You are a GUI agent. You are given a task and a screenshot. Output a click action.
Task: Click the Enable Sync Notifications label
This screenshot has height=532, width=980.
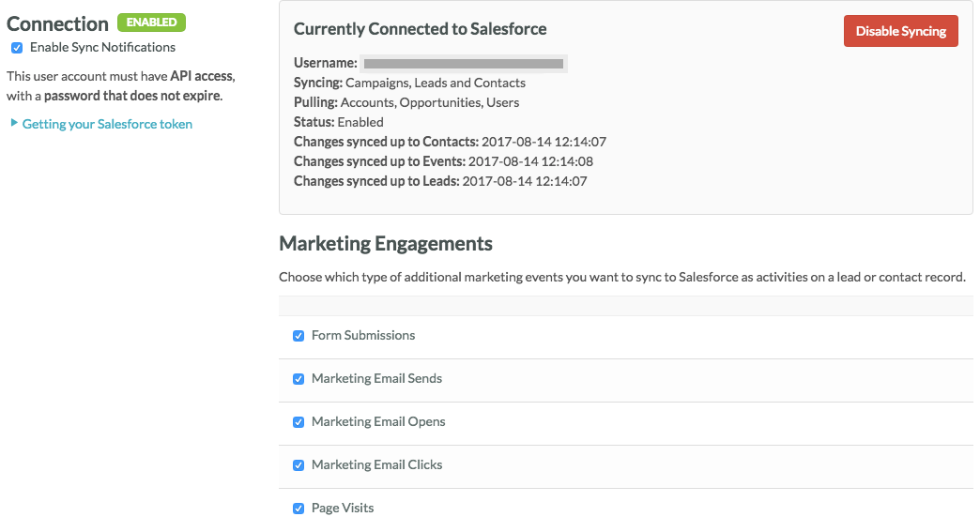coord(102,48)
